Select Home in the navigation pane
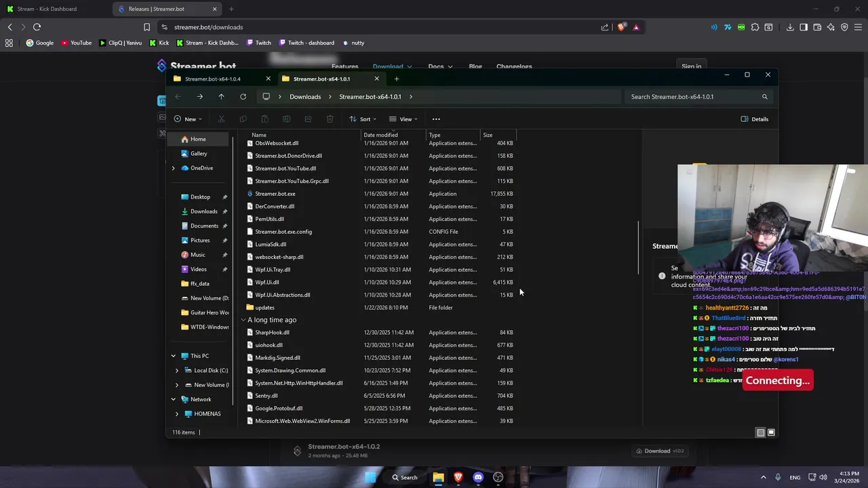 (198, 139)
